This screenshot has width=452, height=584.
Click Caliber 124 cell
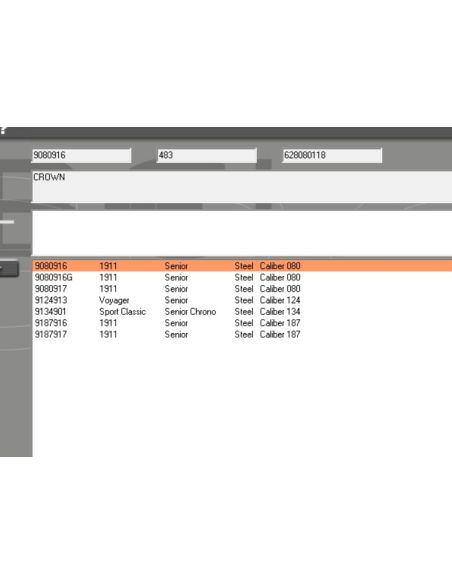click(280, 300)
